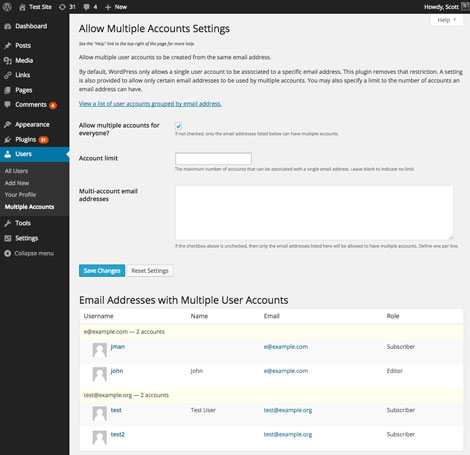Viewport: 470px width, 455px height.
Task: Click the jman user avatar
Action: (x=99, y=350)
